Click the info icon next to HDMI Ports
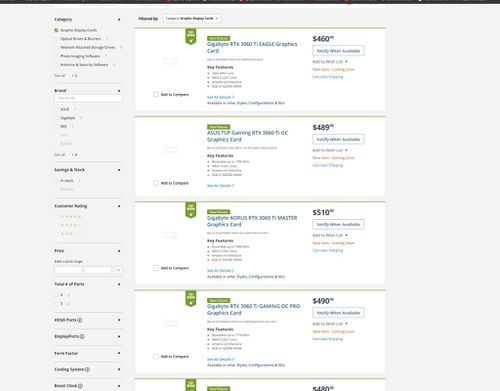Image resolution: width=500 pixels, height=391 pixels. click(x=80, y=320)
